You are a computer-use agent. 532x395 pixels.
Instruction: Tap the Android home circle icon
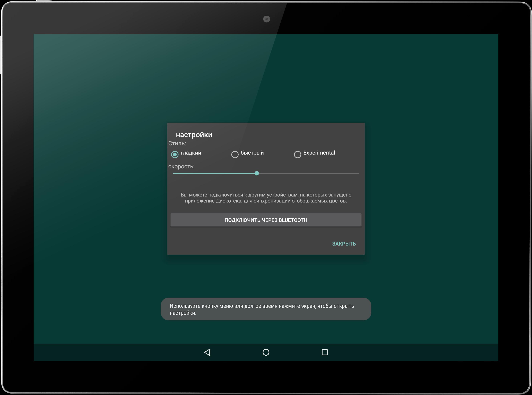click(x=266, y=352)
